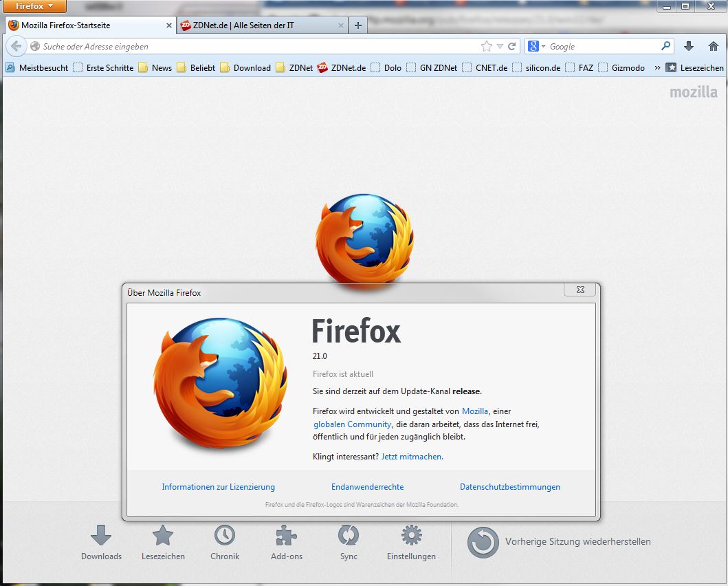Go to home page via house icon
This screenshot has width=728, height=586.
[x=714, y=46]
